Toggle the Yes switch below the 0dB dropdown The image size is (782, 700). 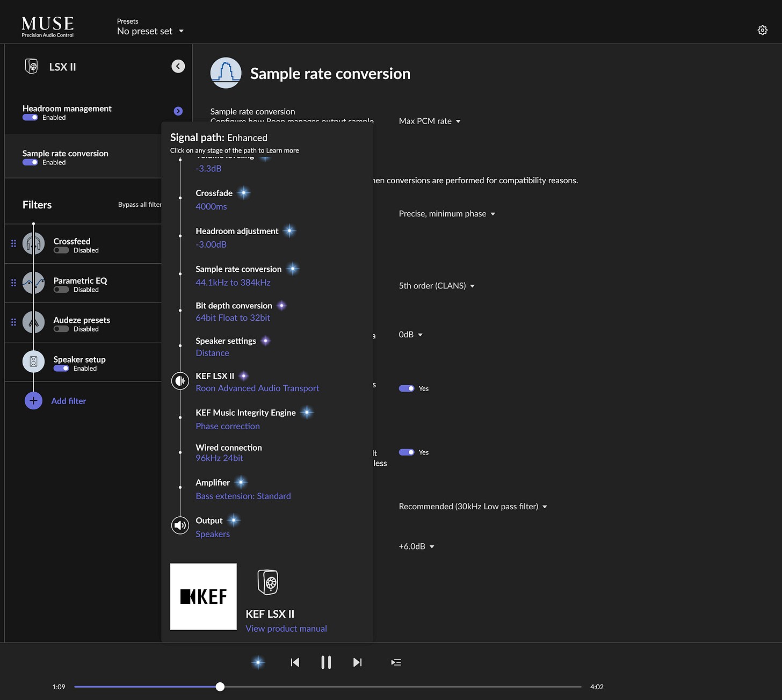pyautogui.click(x=407, y=388)
